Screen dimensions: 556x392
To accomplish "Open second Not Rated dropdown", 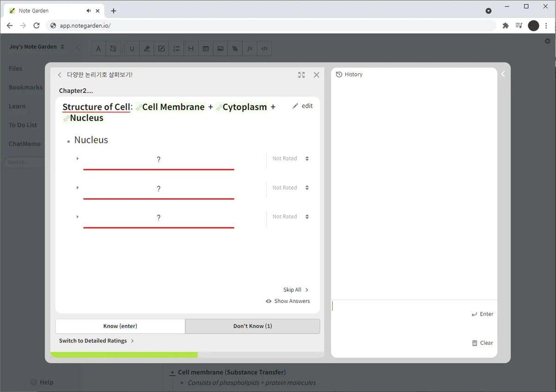I will click(291, 188).
